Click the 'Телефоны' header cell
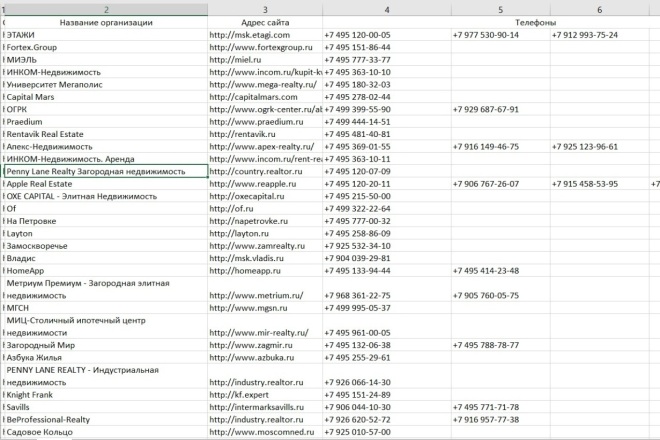This screenshot has height=440, width=660. pos(535,23)
